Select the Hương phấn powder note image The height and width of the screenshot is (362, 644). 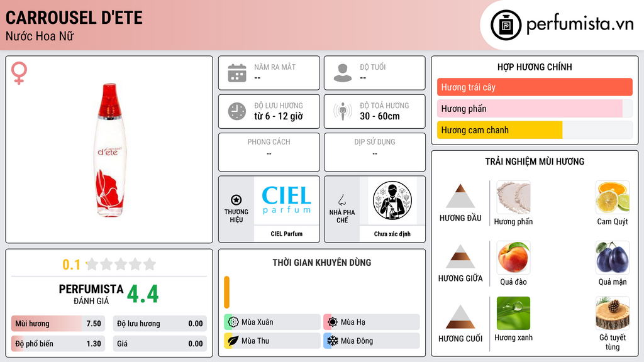click(513, 197)
